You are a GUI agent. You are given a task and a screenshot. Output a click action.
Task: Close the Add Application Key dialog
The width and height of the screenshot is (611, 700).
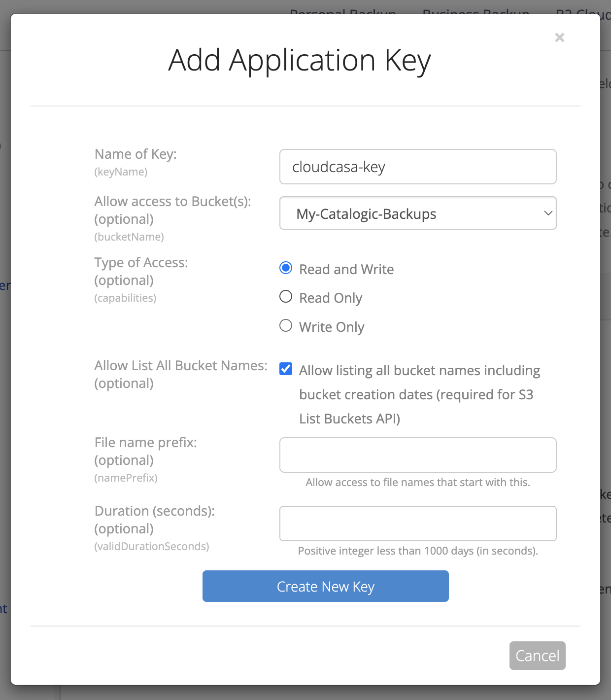[559, 37]
